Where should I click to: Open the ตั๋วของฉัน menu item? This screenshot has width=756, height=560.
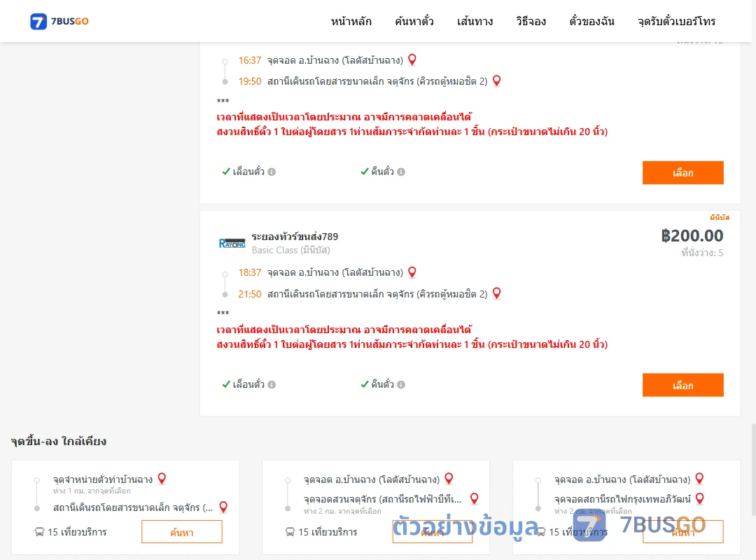[591, 21]
